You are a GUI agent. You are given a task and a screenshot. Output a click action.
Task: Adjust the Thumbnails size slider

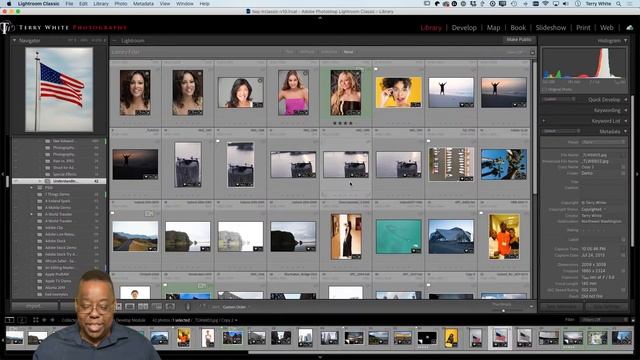point(503,310)
